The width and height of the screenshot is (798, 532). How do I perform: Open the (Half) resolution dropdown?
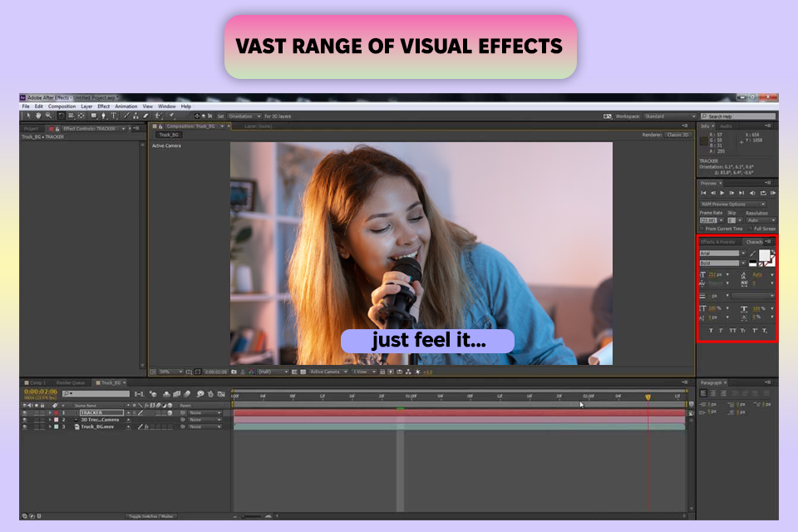(x=273, y=372)
